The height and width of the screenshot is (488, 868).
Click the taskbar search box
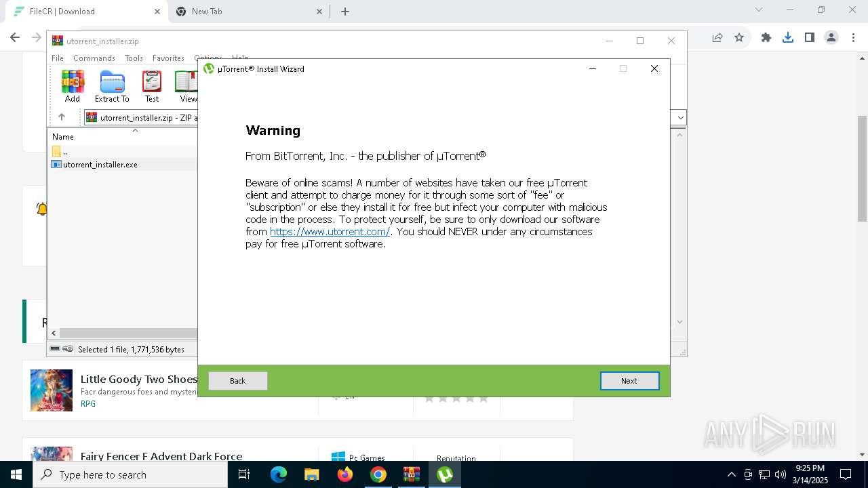tap(130, 474)
